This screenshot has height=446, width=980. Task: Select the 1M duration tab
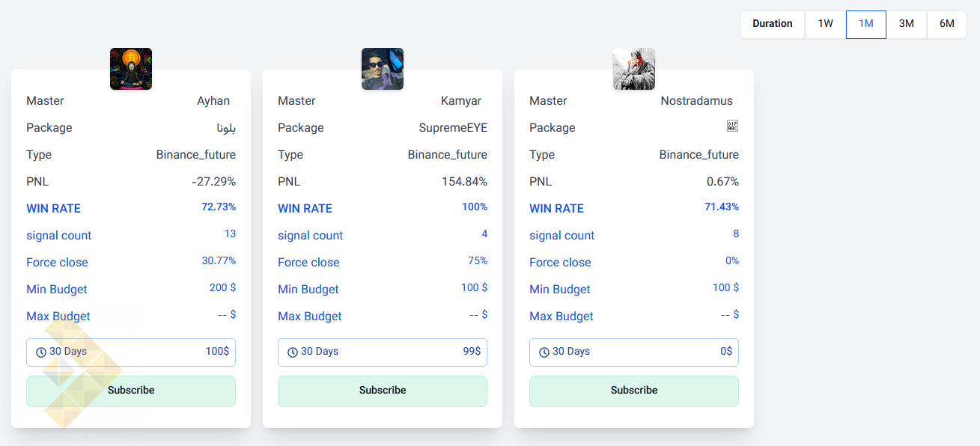coord(866,24)
